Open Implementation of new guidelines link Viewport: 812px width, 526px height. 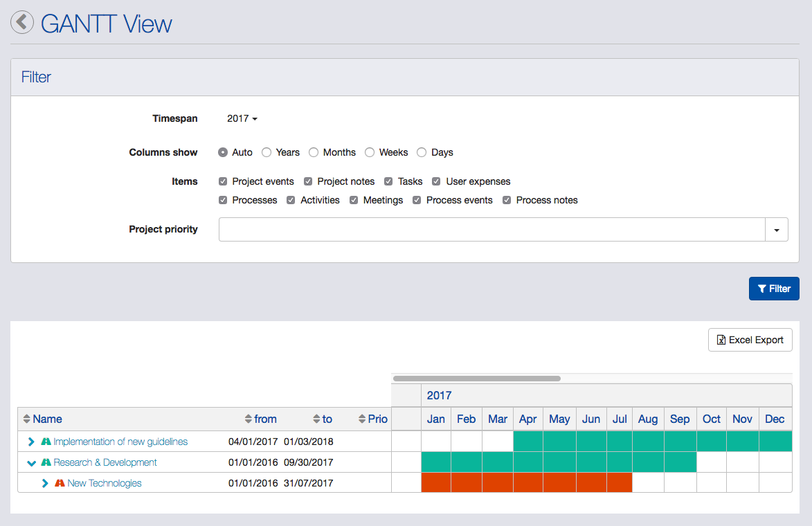pyautogui.click(x=120, y=442)
